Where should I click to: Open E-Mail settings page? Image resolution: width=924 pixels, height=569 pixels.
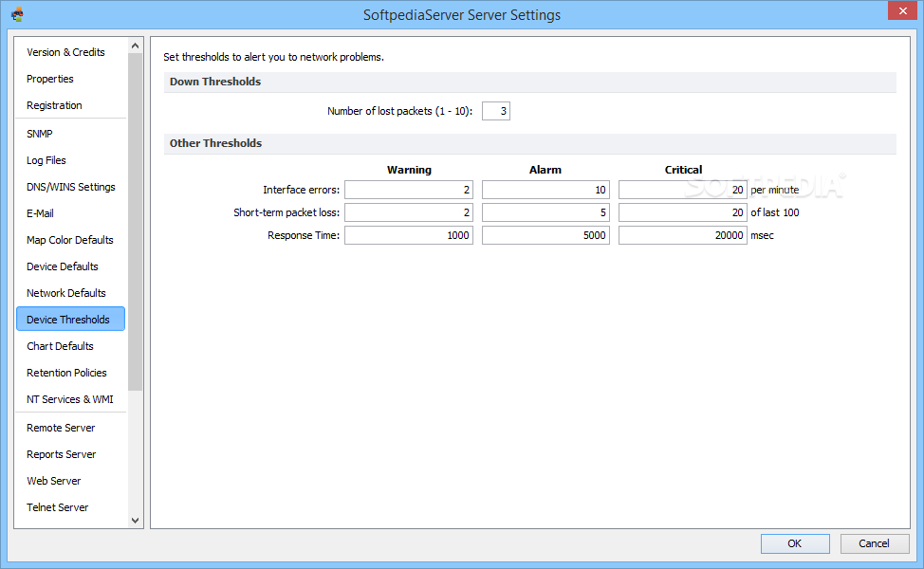40,213
